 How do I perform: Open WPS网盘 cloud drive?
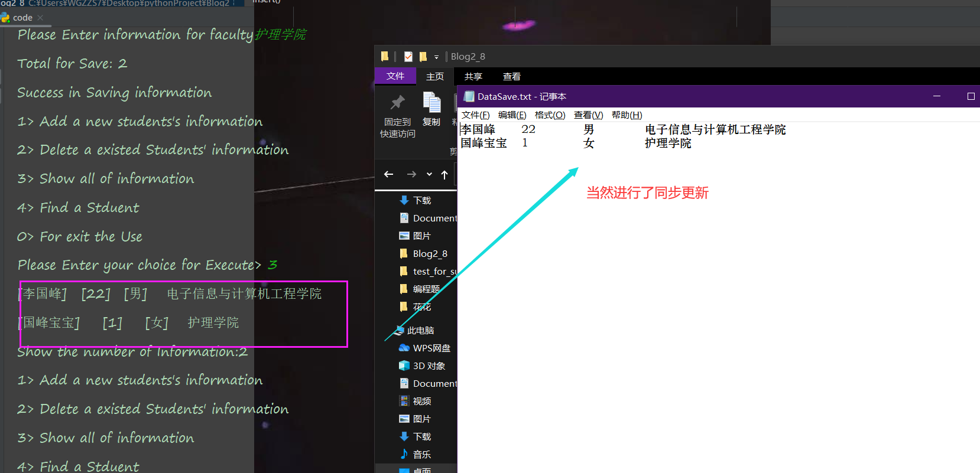coord(425,348)
